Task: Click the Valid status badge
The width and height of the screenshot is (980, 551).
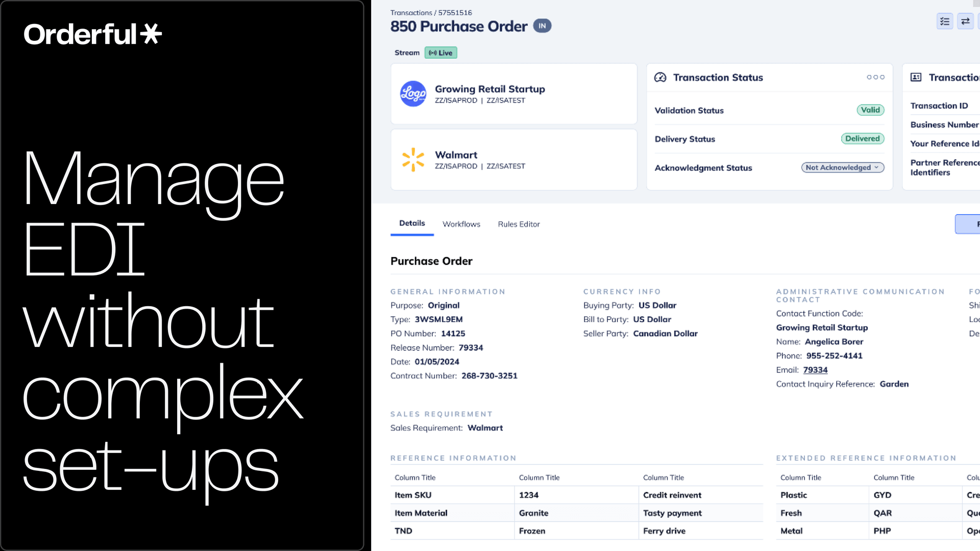Action: tap(870, 110)
